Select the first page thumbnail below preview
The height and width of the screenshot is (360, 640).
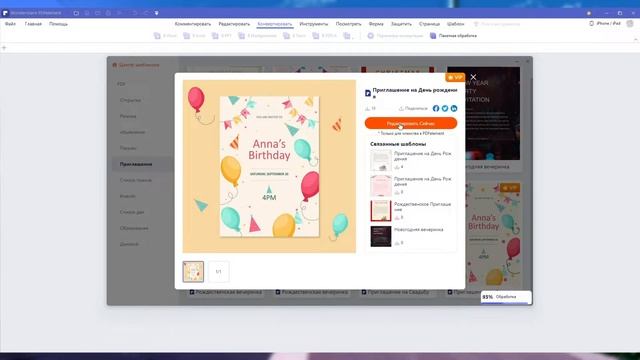point(193,271)
